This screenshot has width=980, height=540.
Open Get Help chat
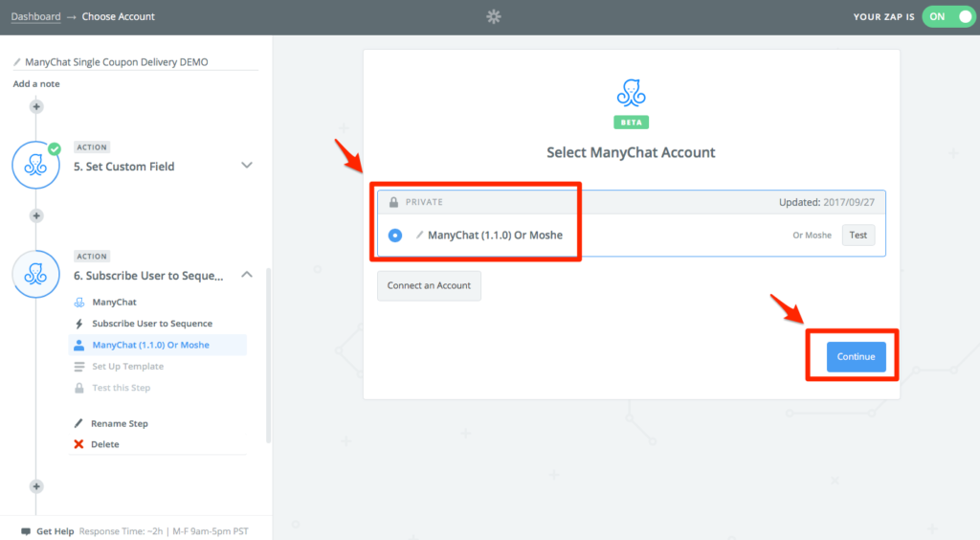click(x=55, y=531)
